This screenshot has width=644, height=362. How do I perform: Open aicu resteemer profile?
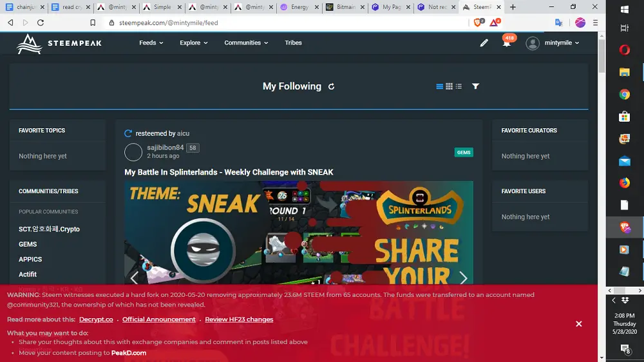pos(183,133)
